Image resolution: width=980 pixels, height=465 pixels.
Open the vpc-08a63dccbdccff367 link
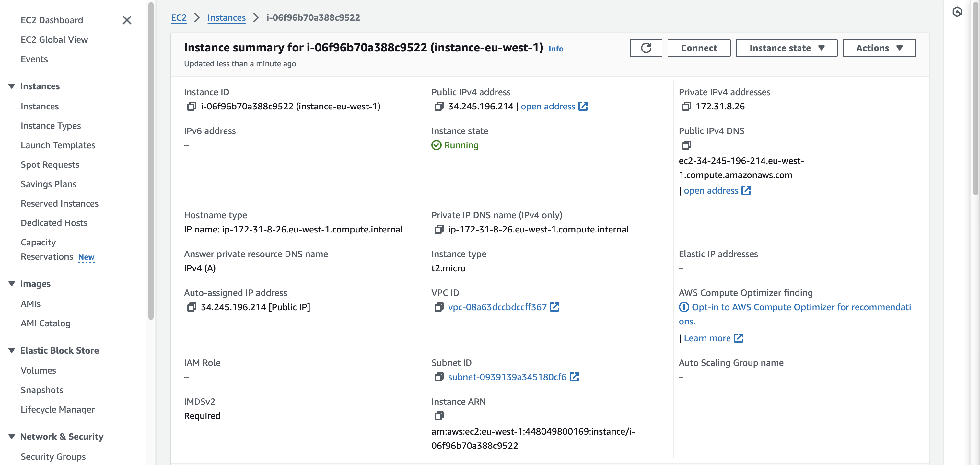coord(497,307)
